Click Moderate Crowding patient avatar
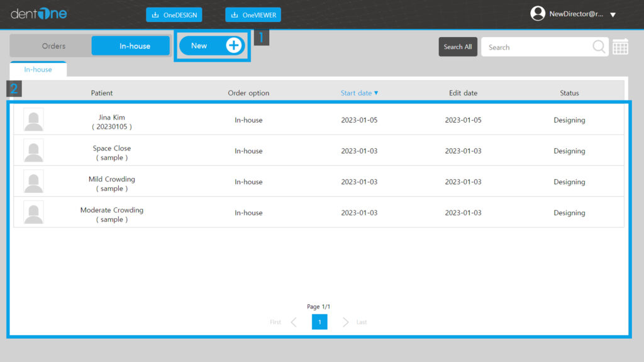The height and width of the screenshot is (362, 644). click(x=33, y=212)
